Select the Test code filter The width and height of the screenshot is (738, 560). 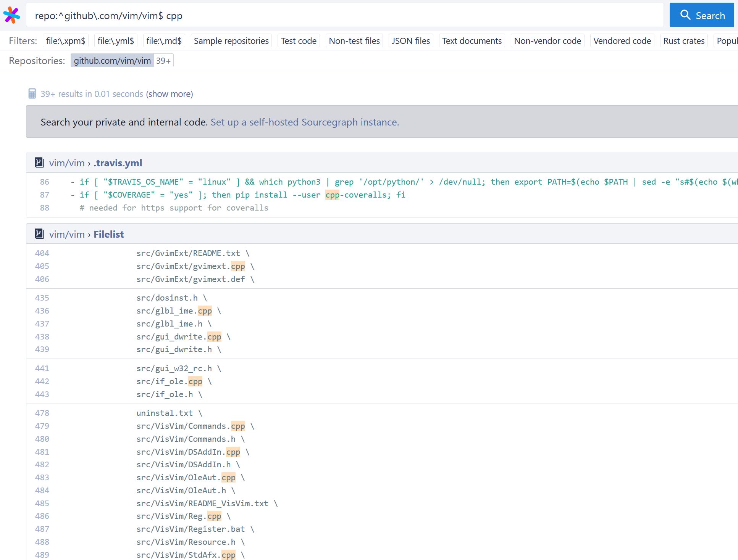299,41
